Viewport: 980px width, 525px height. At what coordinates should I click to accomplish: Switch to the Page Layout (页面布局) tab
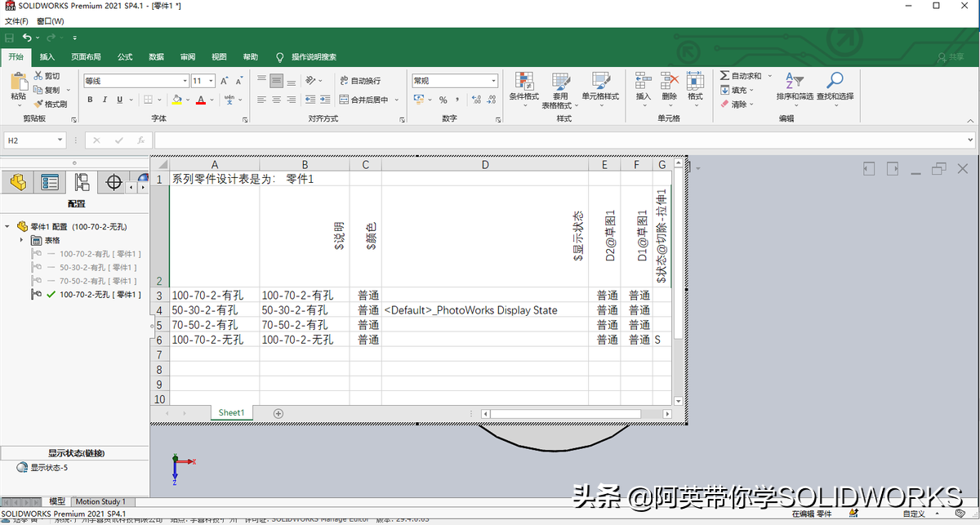(86, 57)
